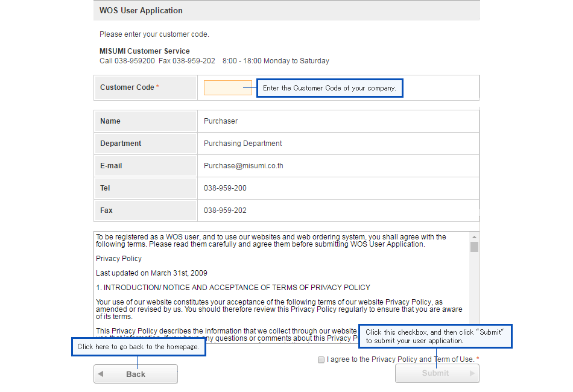Click the Fax number value in table
This screenshot has height=392, width=573.
click(225, 210)
